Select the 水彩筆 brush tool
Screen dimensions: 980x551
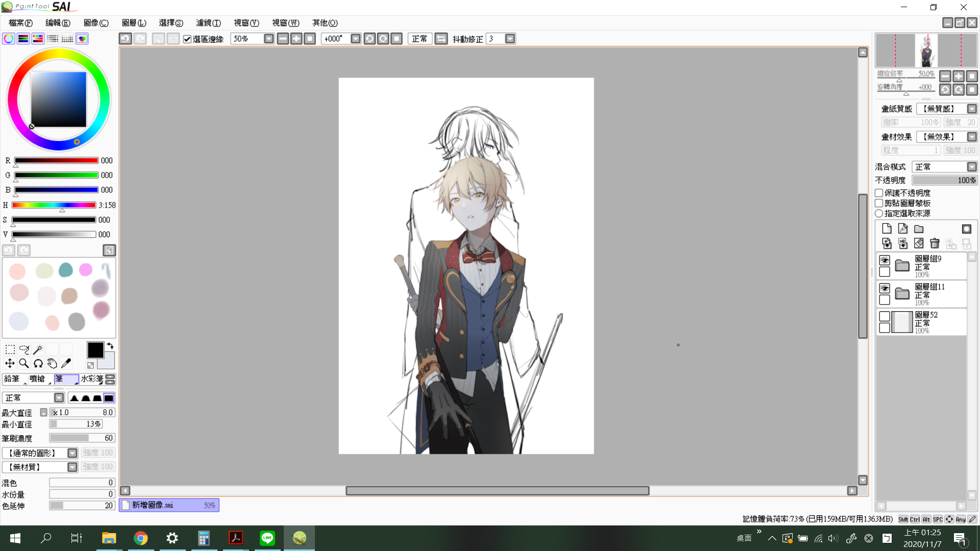click(x=92, y=379)
